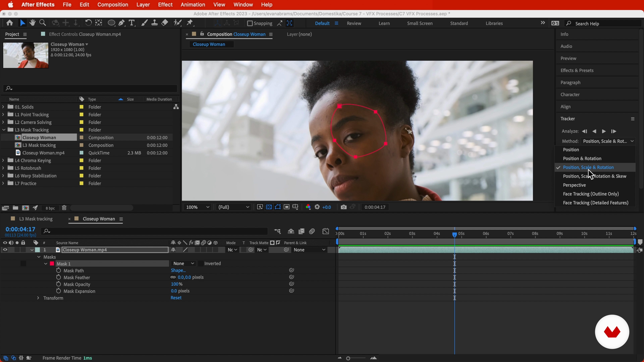Hide the Closeup Woman.mp4 layer eye

coord(5,250)
